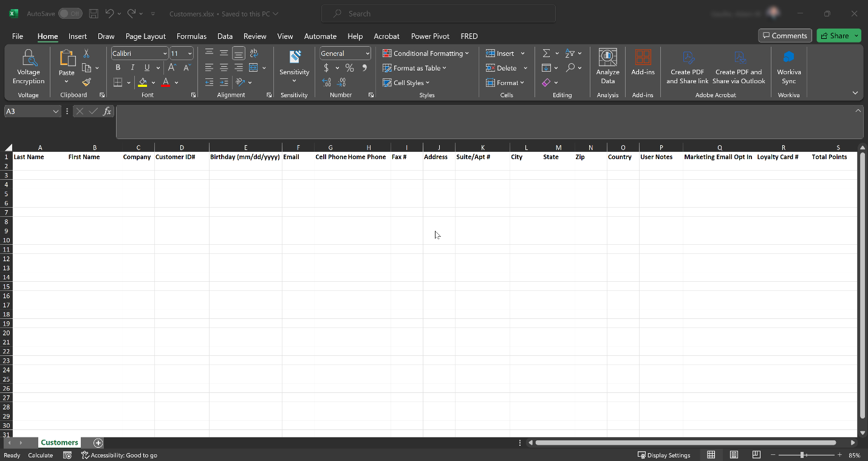Open the Data ribbon tab
Screen dimensions: 868x461
(x=225, y=36)
